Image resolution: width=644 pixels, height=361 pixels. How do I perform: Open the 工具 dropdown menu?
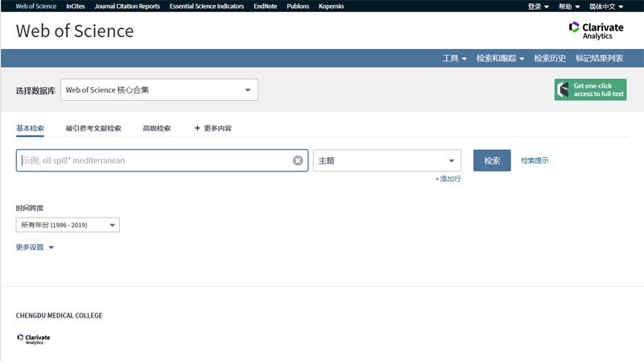[454, 58]
